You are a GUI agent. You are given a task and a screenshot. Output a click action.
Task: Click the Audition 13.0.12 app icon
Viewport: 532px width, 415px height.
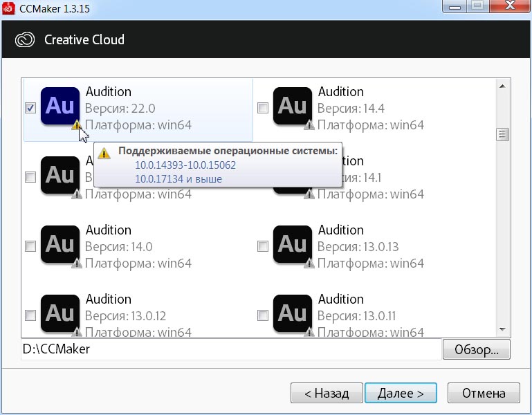[60, 313]
